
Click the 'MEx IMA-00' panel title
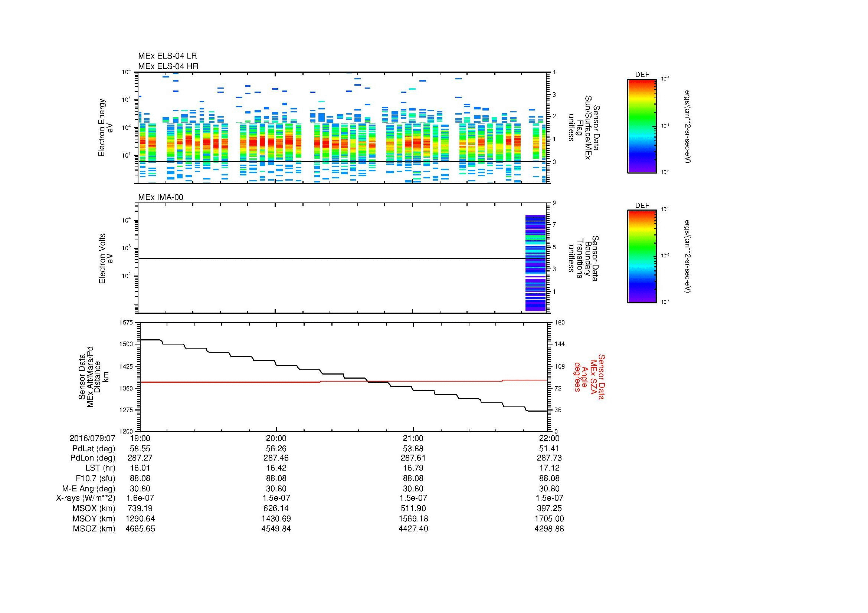[161, 197]
